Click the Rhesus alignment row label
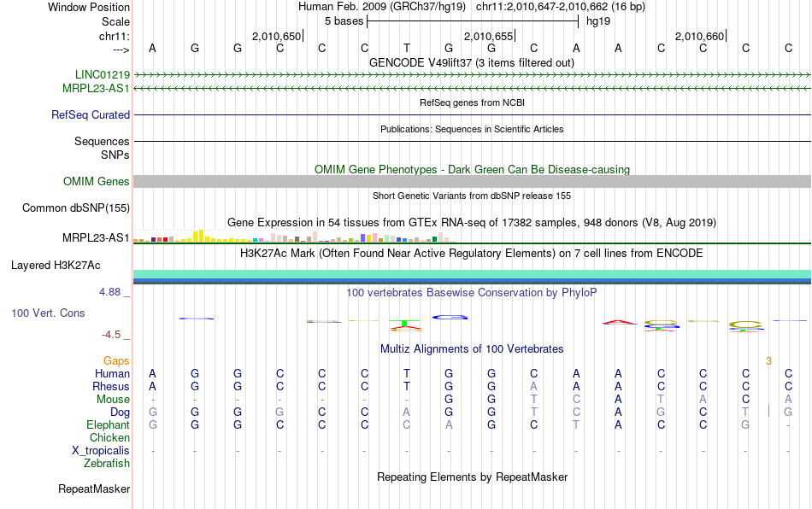Image resolution: width=812 pixels, height=509 pixels. pyautogui.click(x=111, y=386)
